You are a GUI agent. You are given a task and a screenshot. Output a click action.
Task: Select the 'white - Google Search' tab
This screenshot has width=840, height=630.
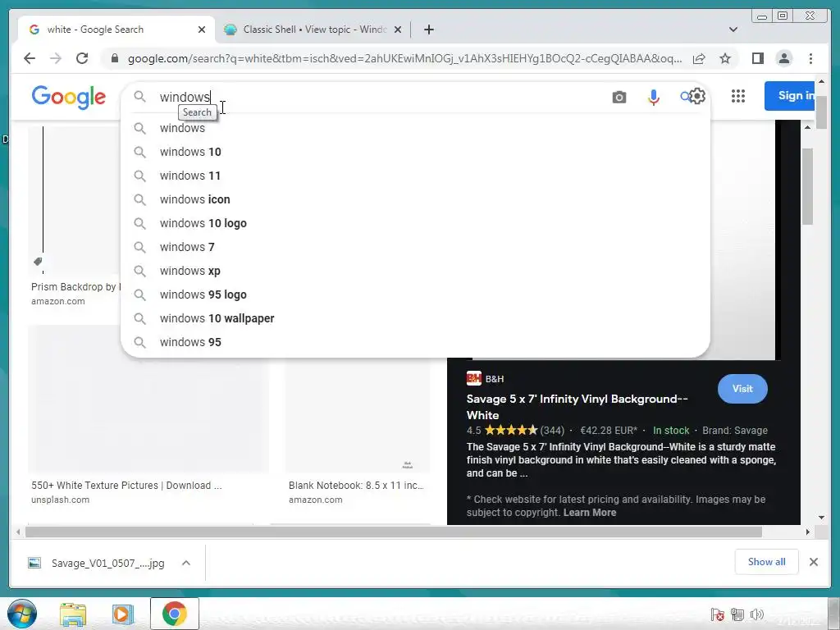(x=116, y=30)
